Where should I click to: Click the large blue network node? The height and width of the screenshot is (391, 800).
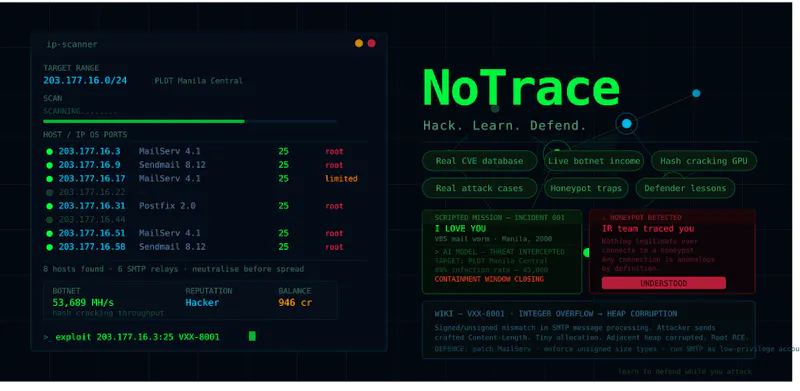coord(627,124)
